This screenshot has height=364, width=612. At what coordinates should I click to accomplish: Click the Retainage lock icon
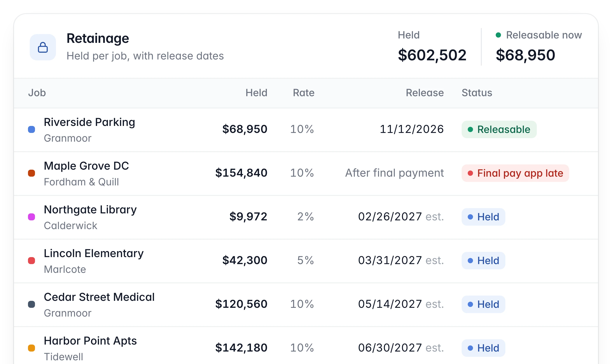point(43,47)
